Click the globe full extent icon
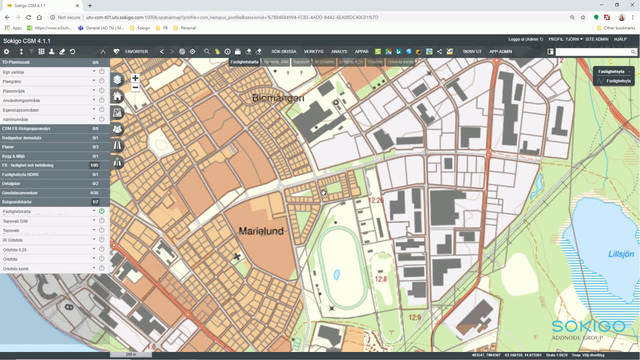The image size is (640, 360). click(182, 51)
